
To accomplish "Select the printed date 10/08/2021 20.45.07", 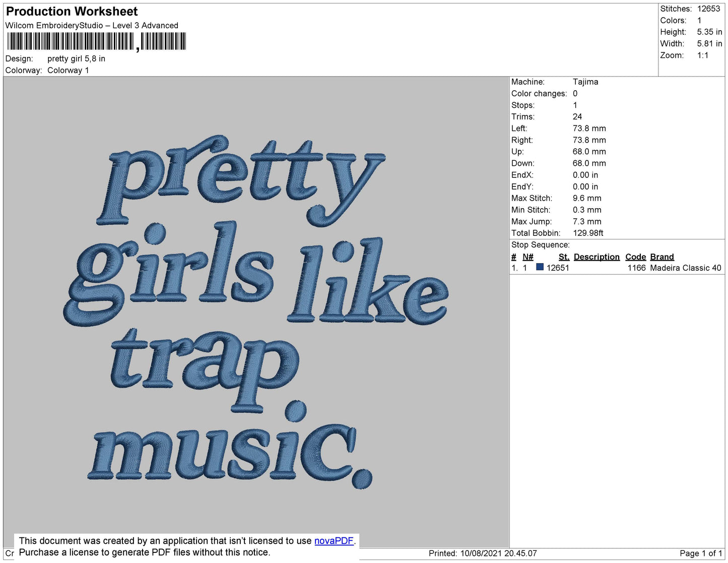I will 498,553.
